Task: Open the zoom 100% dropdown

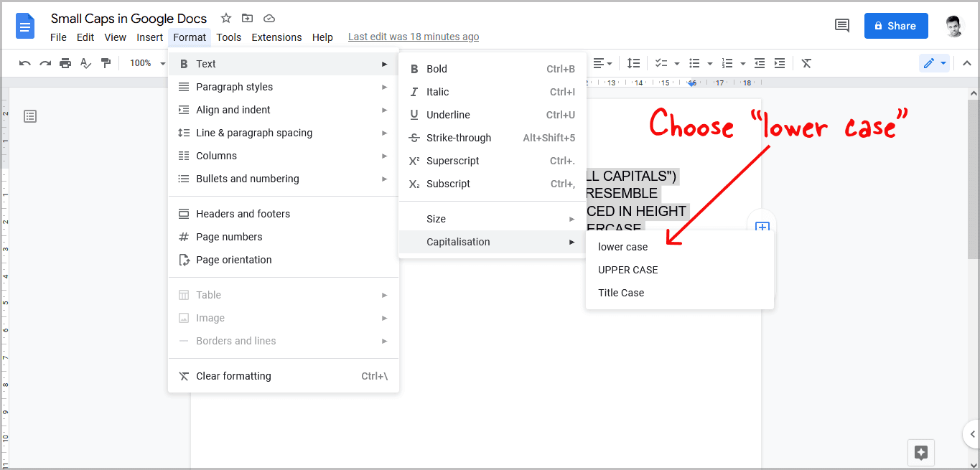Action: [147, 63]
